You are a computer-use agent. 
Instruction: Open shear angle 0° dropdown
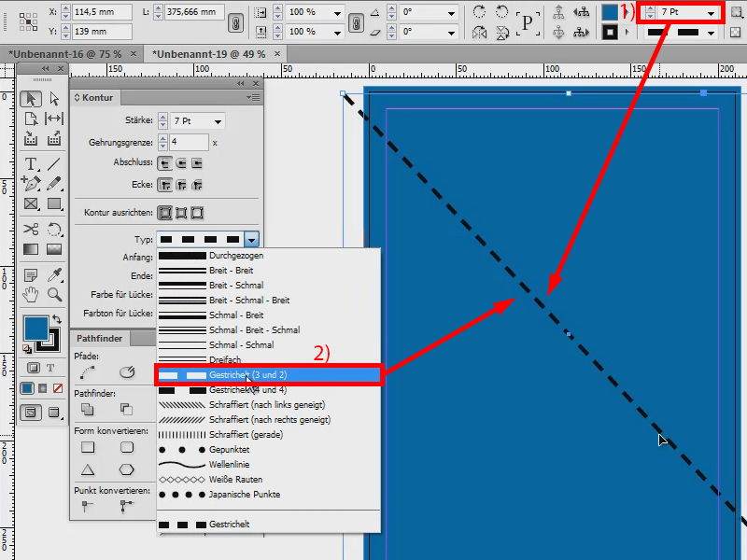click(x=451, y=33)
